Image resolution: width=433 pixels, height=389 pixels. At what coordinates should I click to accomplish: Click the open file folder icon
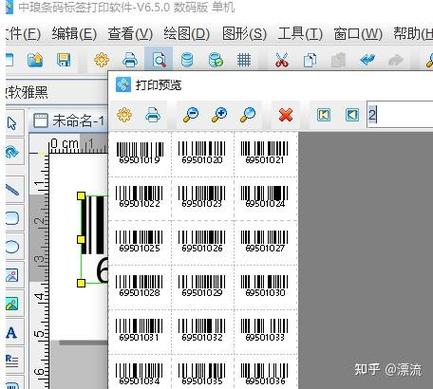pos(35,60)
